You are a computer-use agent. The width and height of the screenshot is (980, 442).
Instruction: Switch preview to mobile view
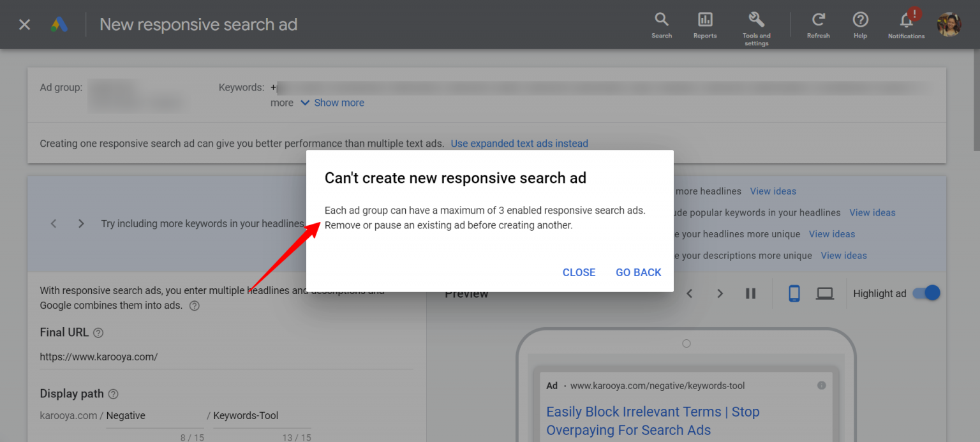[794, 293]
